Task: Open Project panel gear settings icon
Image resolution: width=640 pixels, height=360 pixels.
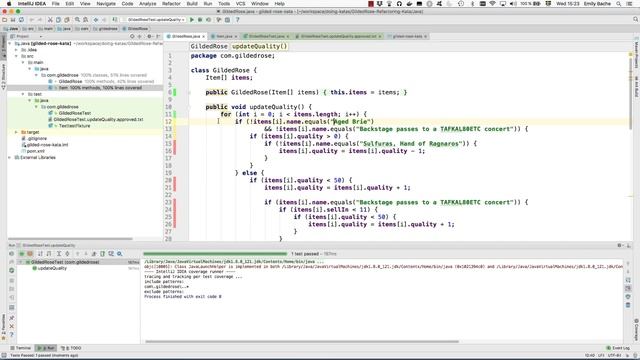Action: coord(149,36)
